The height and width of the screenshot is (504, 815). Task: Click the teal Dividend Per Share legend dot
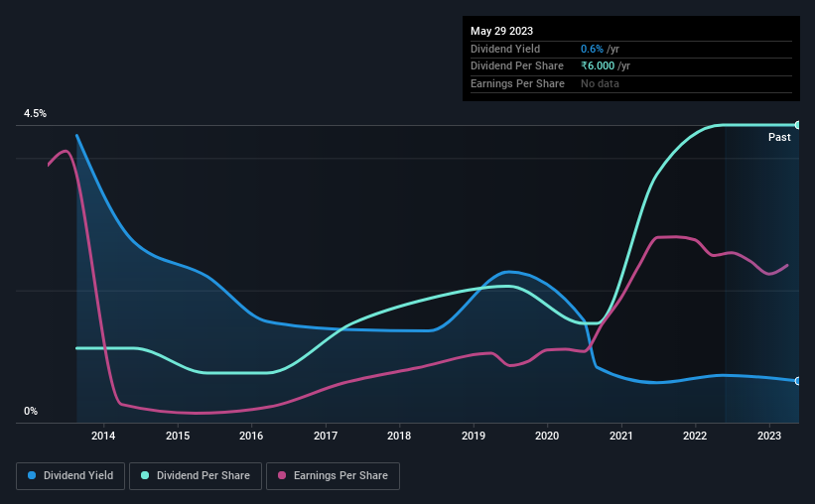tap(145, 475)
